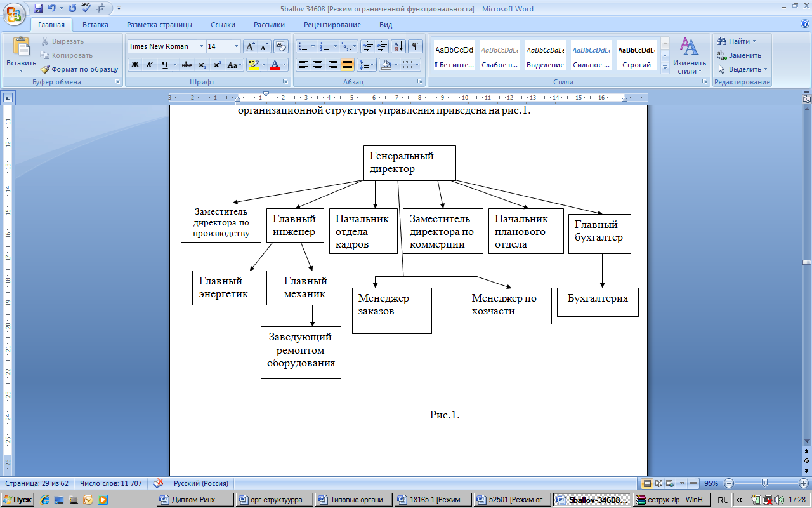Open the Рецензирование ribbon tab
The image size is (812, 508).
332,25
